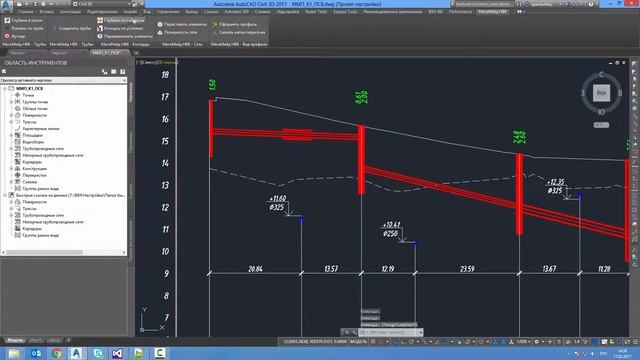Expand the upper 'Трубопроводные сети' tree node

pos(11,149)
